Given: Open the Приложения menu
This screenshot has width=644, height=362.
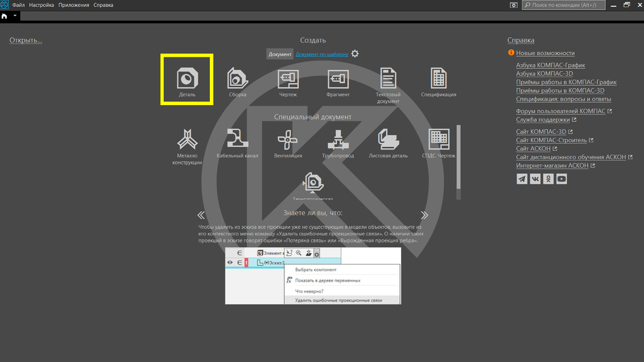Looking at the screenshot, I should 74,5.
